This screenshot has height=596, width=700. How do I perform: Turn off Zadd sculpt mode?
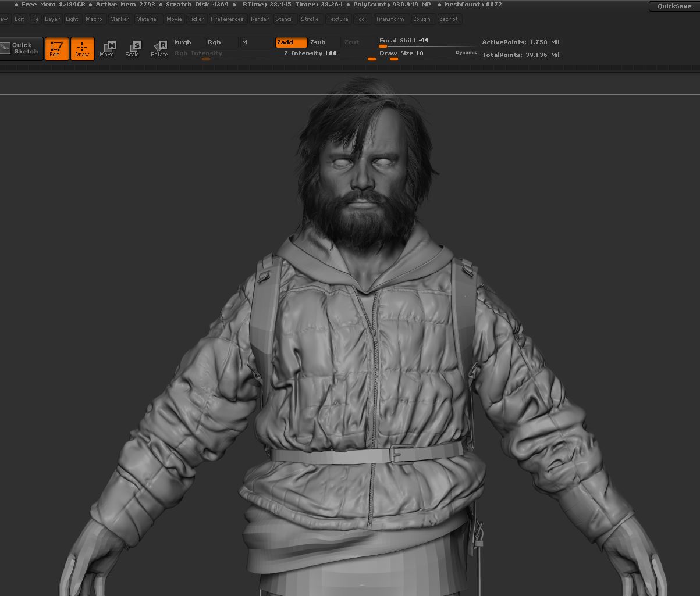coord(290,42)
